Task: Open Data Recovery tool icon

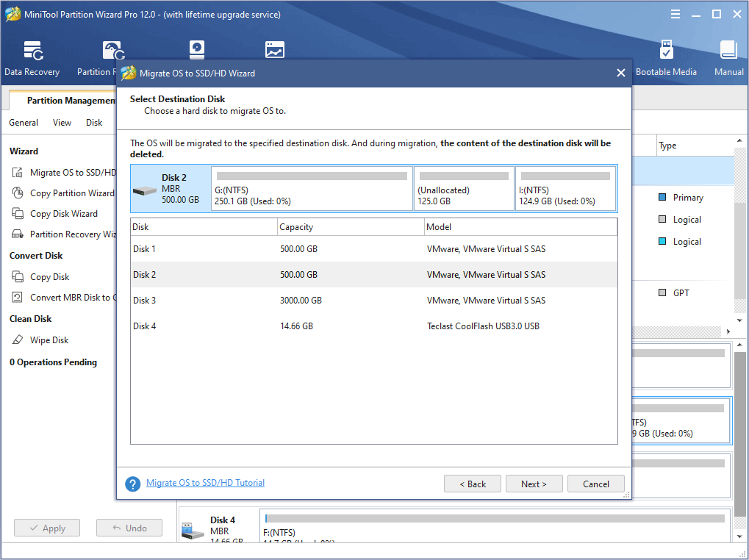Action: tap(33, 51)
